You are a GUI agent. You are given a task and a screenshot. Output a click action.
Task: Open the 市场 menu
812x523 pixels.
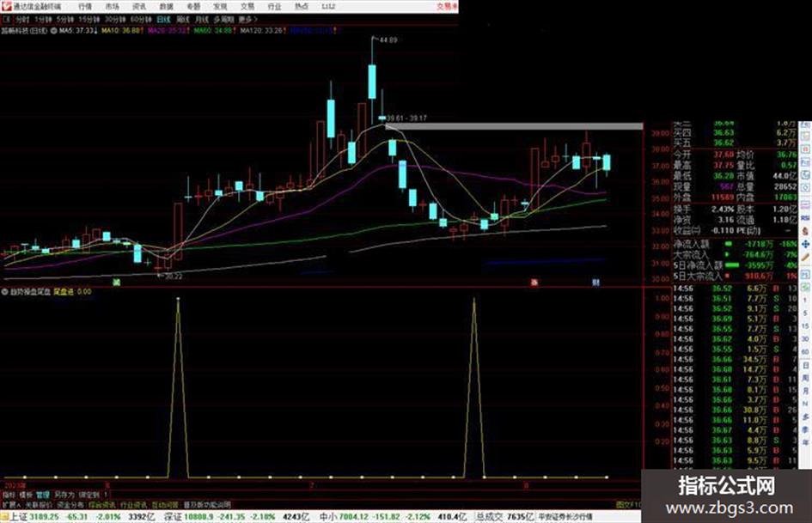(112, 6)
